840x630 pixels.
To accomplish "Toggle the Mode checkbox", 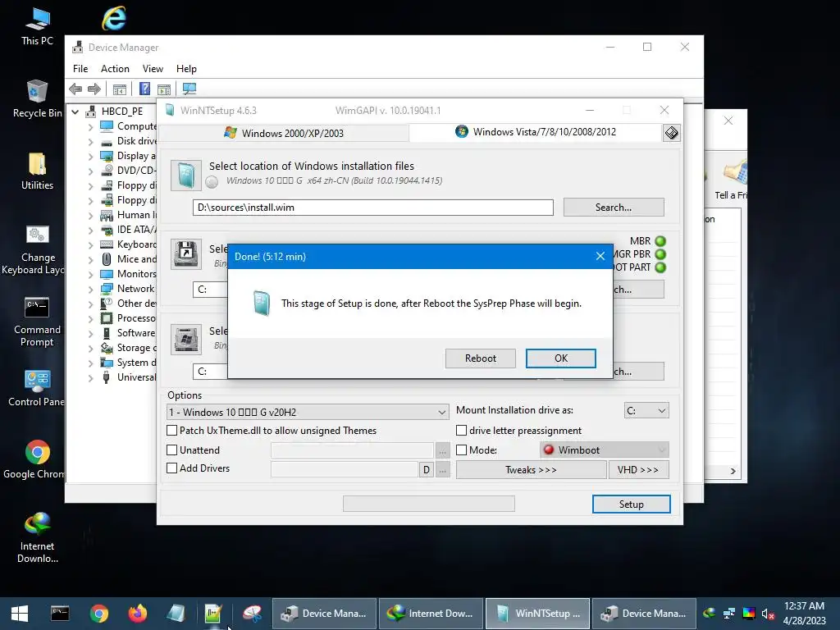I will [x=461, y=450].
